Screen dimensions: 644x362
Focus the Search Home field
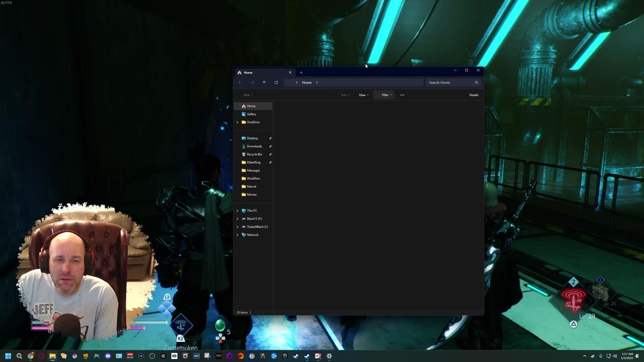tap(453, 82)
